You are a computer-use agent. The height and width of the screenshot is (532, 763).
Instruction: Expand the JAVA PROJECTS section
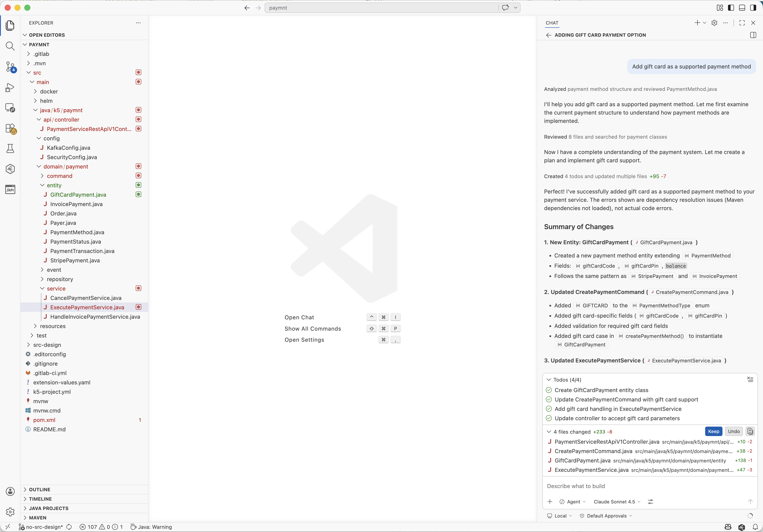(84, 508)
